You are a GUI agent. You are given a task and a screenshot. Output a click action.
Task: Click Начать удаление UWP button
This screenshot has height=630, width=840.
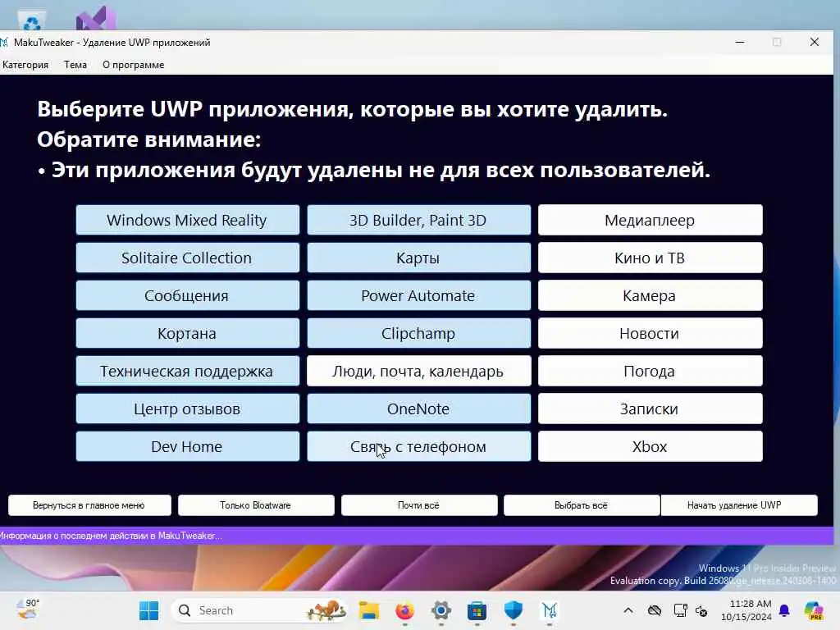[x=739, y=505]
